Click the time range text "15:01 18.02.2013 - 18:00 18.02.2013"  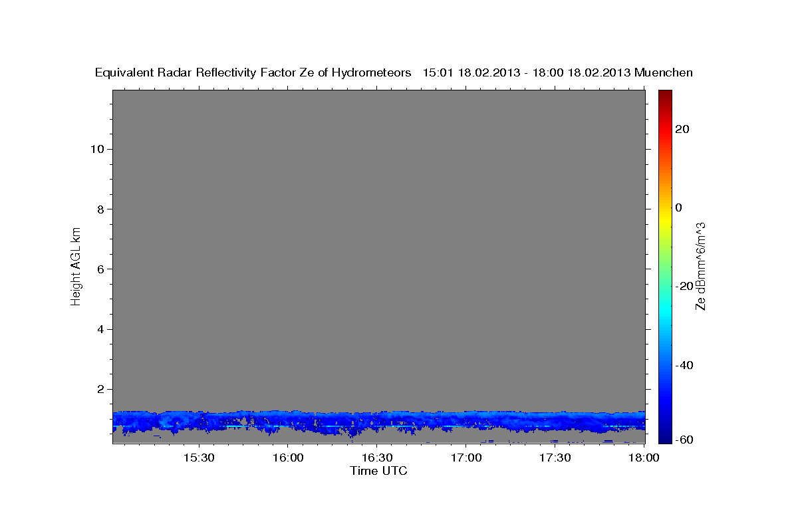point(527,72)
